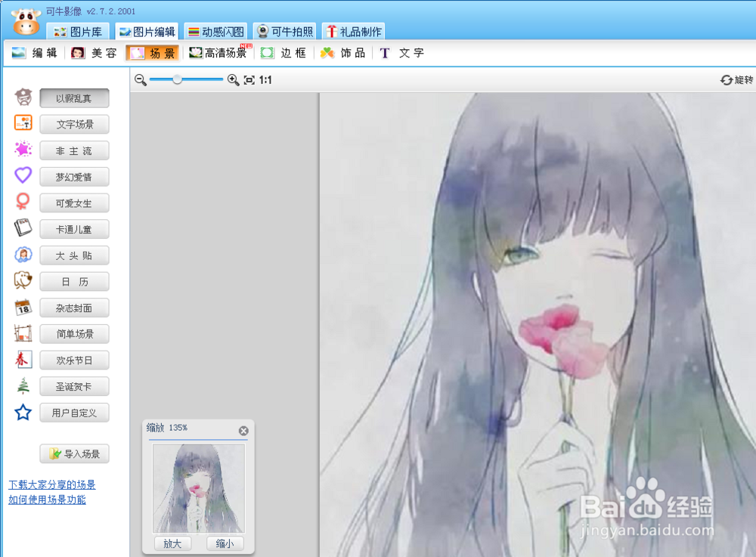Click the female symbol icon beside 可爱女生
This screenshot has height=557, width=756.
pyautogui.click(x=23, y=201)
